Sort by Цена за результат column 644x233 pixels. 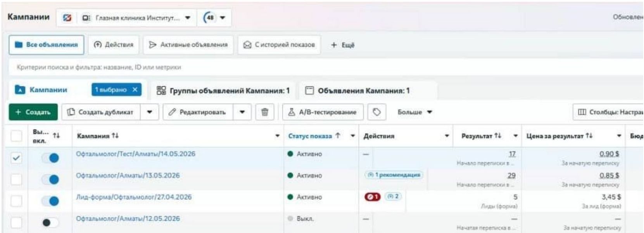(x=559, y=136)
